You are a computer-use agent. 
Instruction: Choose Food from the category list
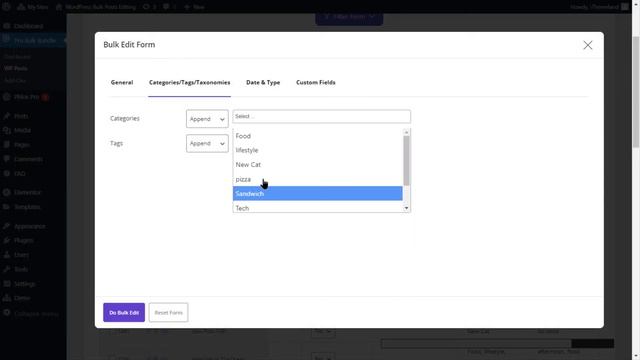(318, 136)
